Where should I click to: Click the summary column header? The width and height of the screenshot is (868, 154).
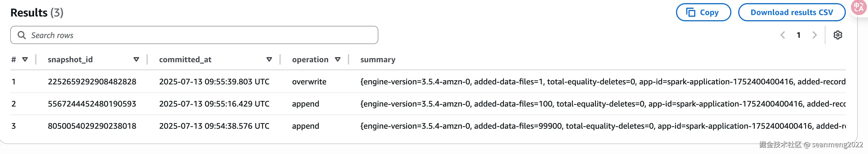pos(378,60)
